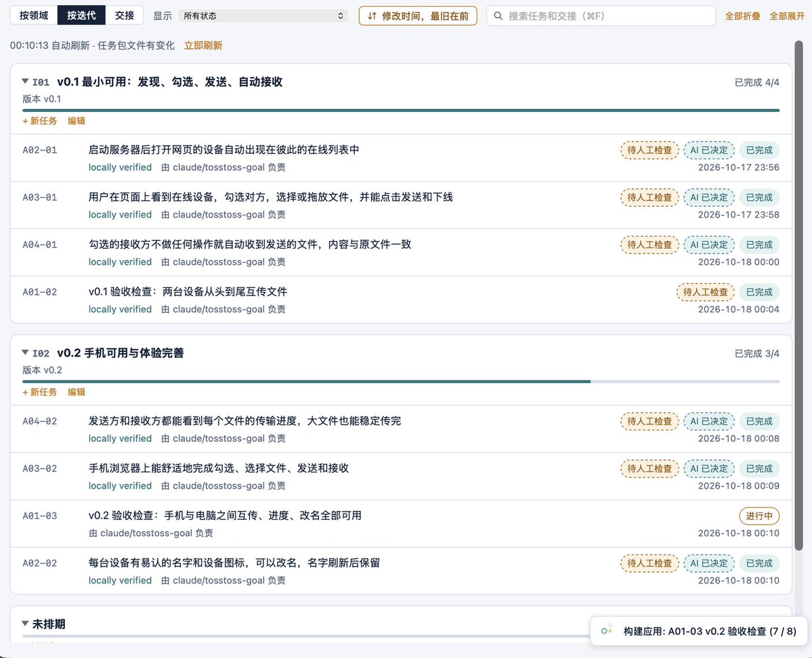Click heading v0.2 手机可用与体验完善
812x658 pixels.
(120, 353)
